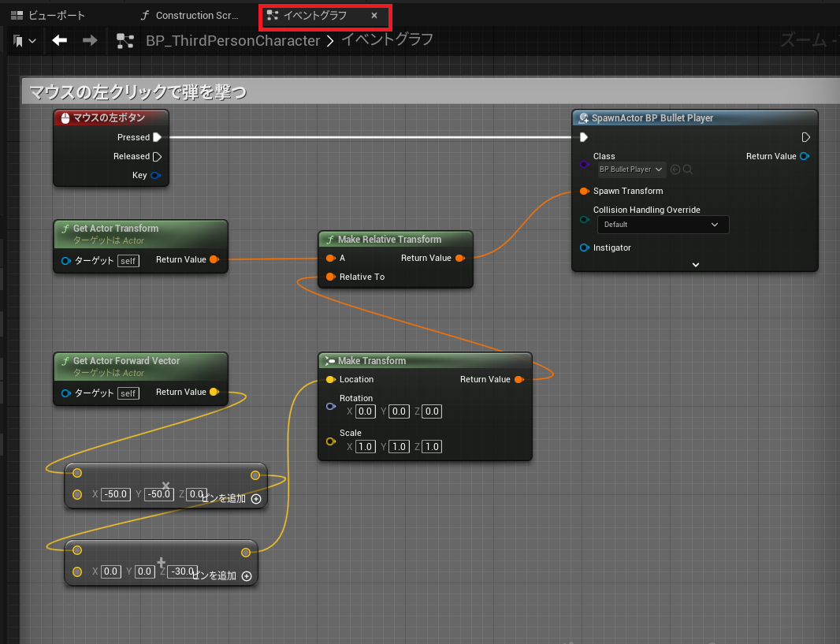The width and height of the screenshot is (840, 644).
Task: Edit multiply node Y value -50.0
Action: [x=159, y=494]
